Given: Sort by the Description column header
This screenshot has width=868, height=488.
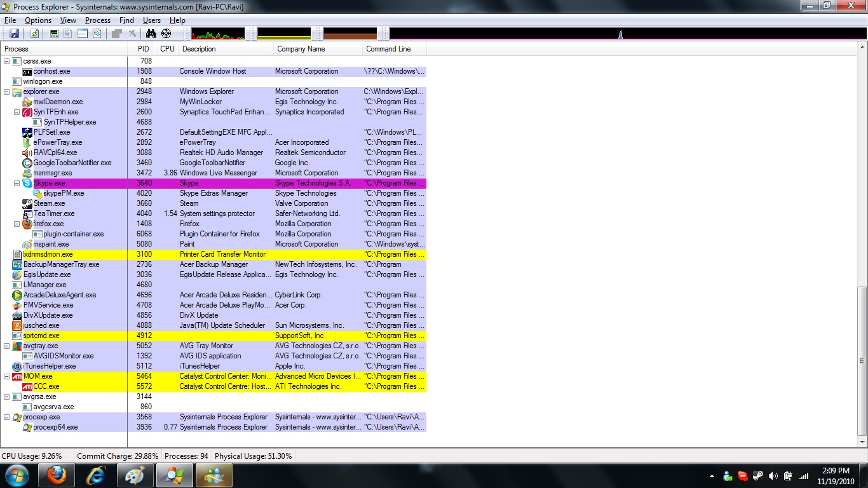Looking at the screenshot, I should 226,49.
